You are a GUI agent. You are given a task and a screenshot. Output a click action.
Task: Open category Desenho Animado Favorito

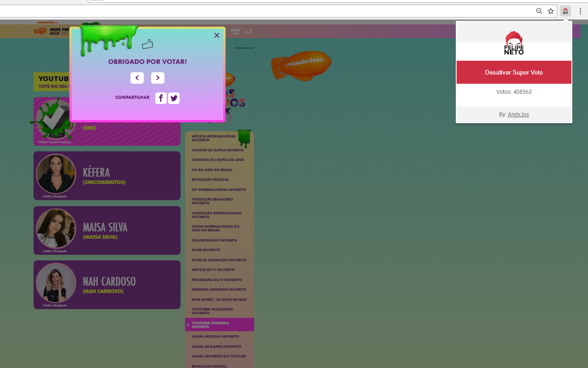click(x=219, y=289)
